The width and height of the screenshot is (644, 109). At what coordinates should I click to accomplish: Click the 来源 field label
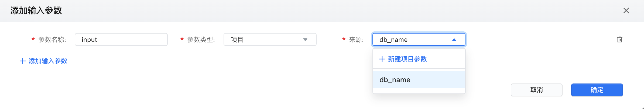[356, 40]
